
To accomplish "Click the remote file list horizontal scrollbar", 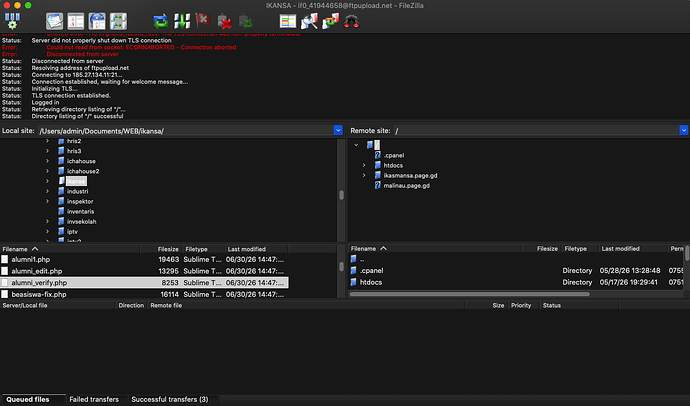I will click(x=470, y=294).
